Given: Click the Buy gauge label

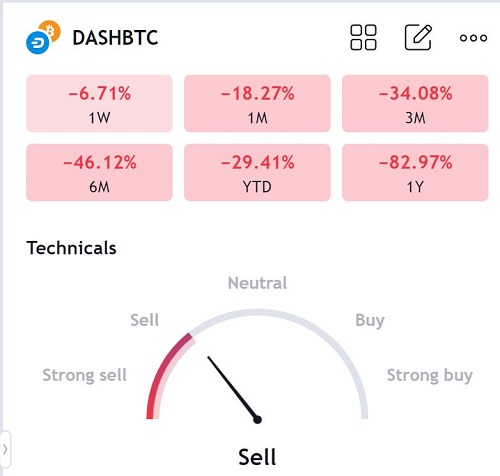Looking at the screenshot, I should click(370, 321).
